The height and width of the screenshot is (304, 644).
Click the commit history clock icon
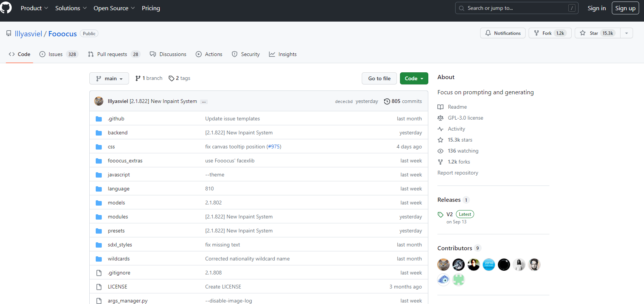coord(387,101)
